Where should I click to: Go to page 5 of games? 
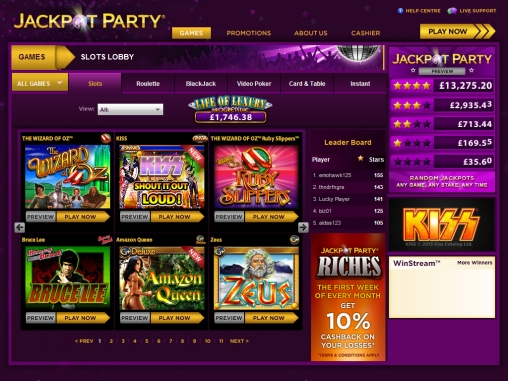[x=147, y=341]
